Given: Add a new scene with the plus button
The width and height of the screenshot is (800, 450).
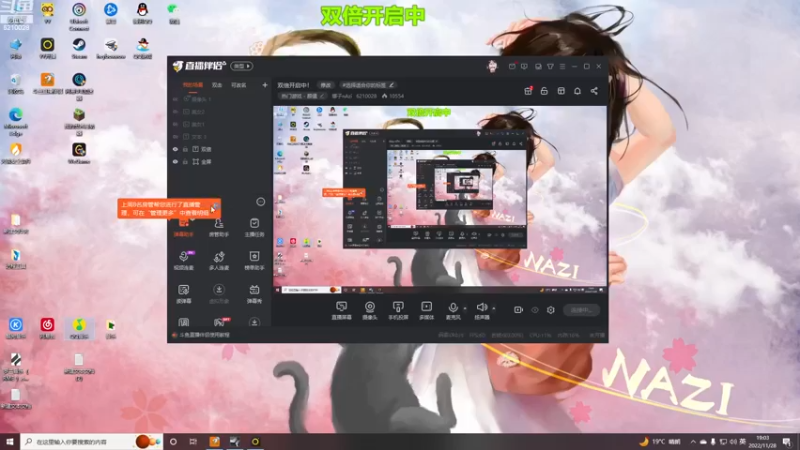Looking at the screenshot, I should tap(265, 85).
